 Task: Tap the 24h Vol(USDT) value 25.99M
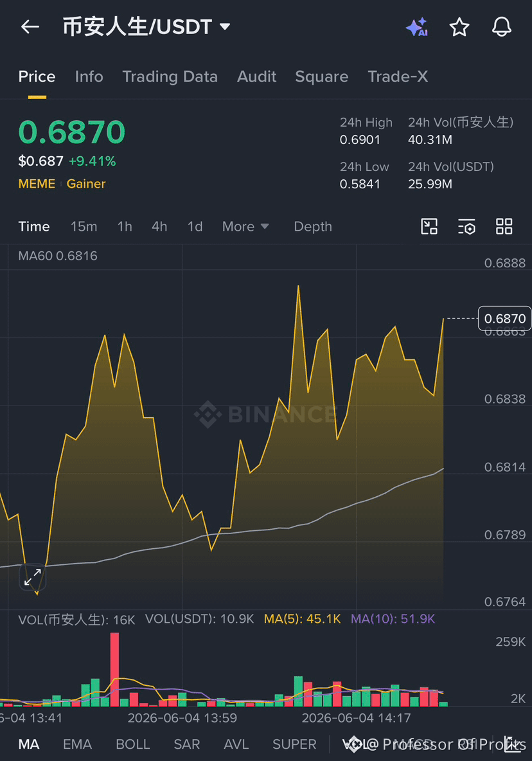(x=430, y=184)
